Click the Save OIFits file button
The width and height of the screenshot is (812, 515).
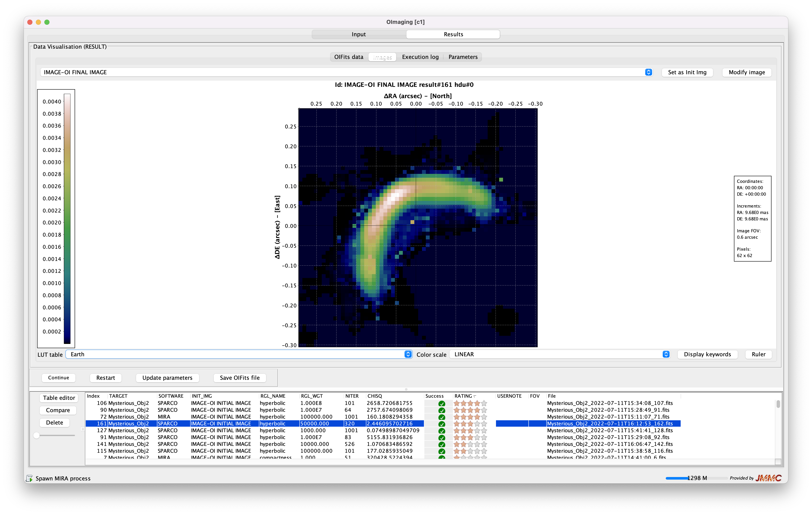[x=239, y=378]
